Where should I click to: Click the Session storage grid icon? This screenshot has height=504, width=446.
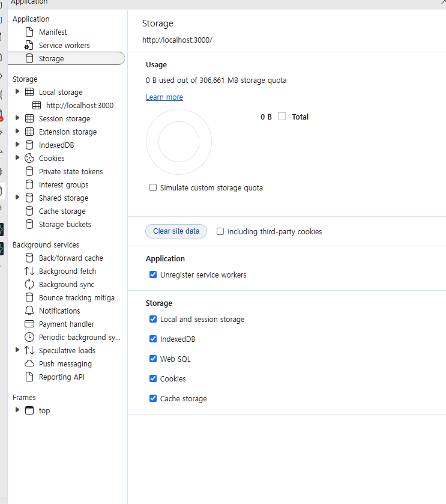pyautogui.click(x=29, y=118)
